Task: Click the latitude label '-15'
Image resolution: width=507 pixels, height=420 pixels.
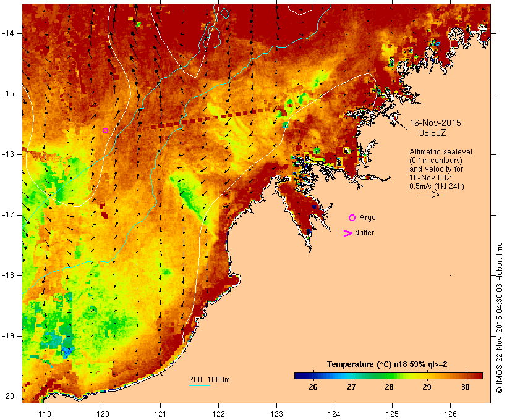Action: pos(8,94)
